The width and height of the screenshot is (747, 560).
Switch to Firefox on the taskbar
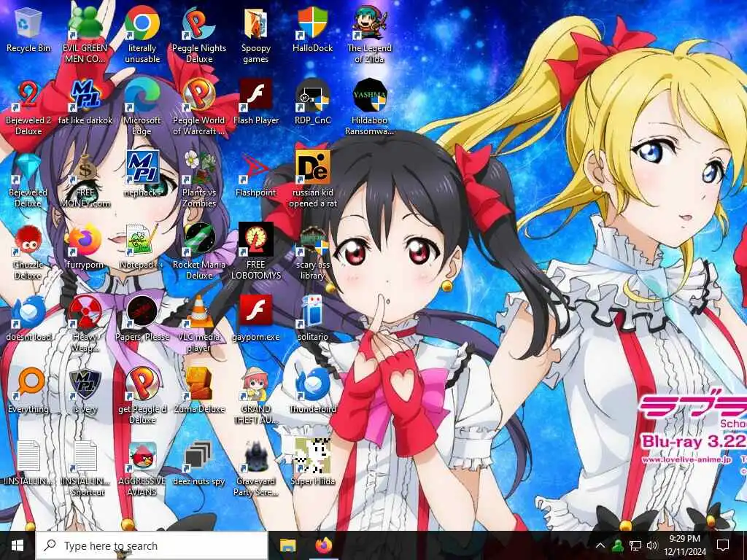[x=324, y=545]
